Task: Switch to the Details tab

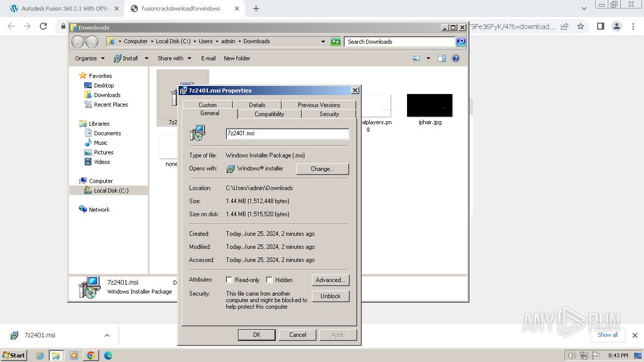Action: coord(257,105)
